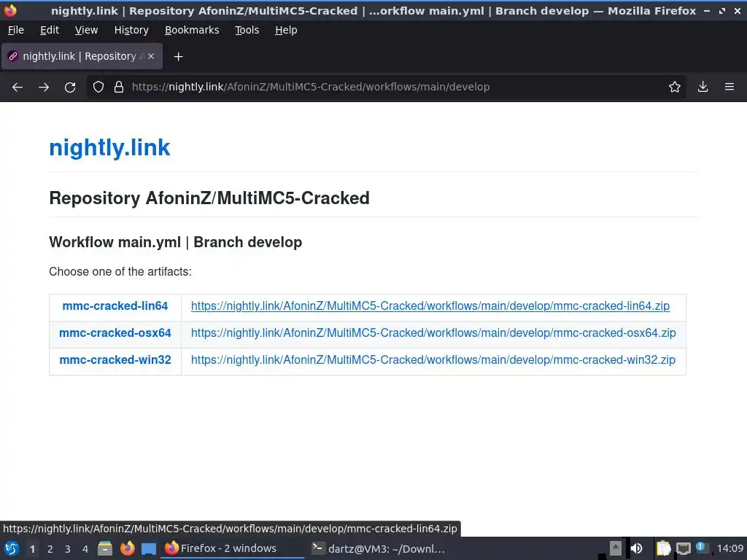Launch the file manager from taskbar
Screen dimensions: 747x560
105,548
